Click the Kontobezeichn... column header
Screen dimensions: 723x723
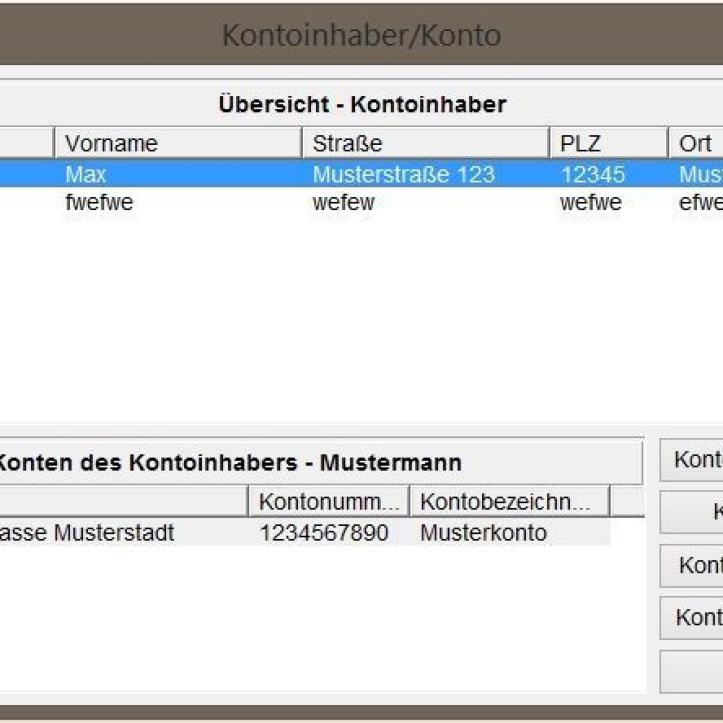click(508, 501)
